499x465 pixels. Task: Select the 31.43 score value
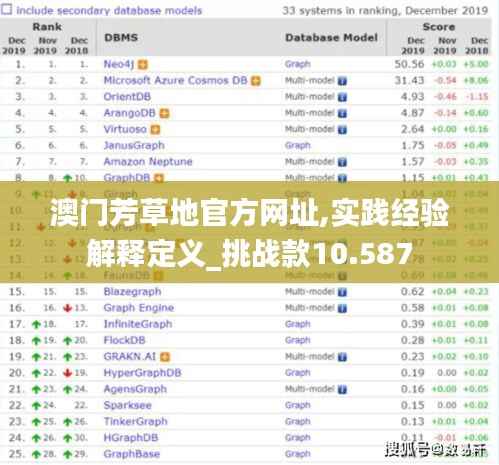pos(409,80)
